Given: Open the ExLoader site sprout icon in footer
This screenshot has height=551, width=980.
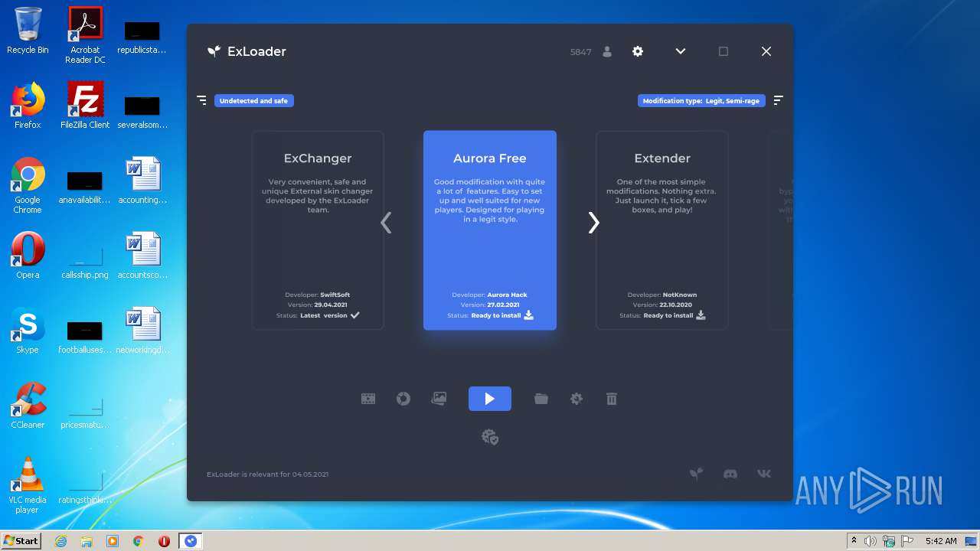Looking at the screenshot, I should (696, 474).
